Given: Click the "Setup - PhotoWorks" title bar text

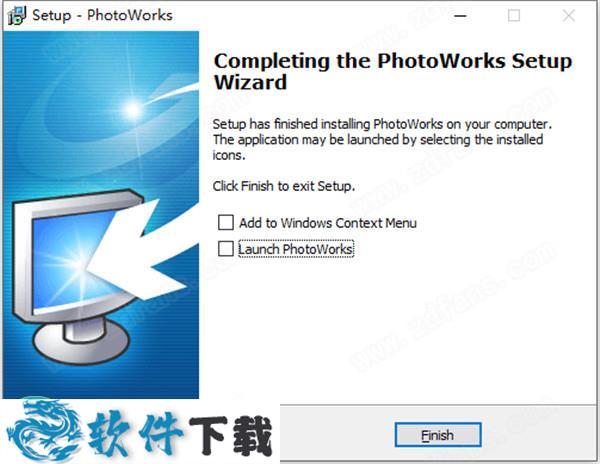Looking at the screenshot, I should tap(102, 15).
